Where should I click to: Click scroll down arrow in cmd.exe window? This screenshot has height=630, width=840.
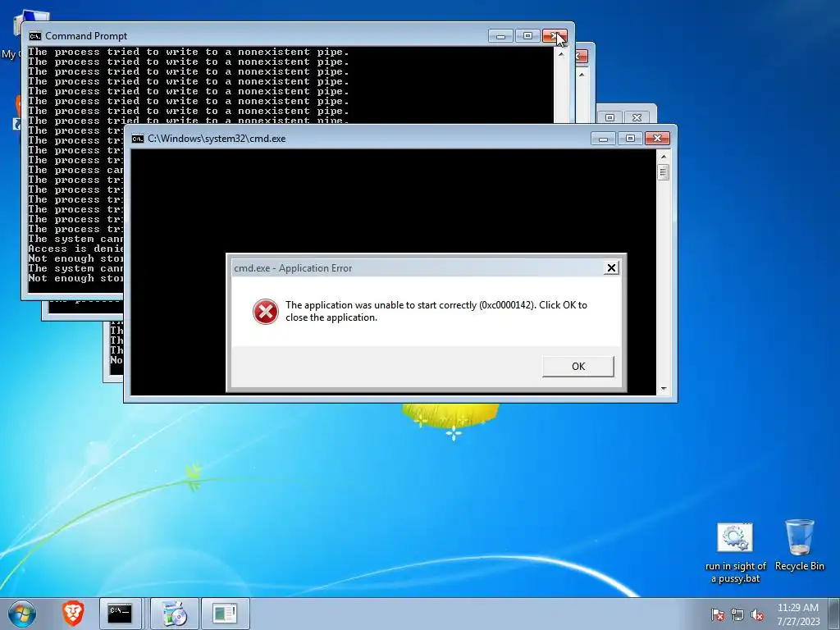[x=663, y=389]
